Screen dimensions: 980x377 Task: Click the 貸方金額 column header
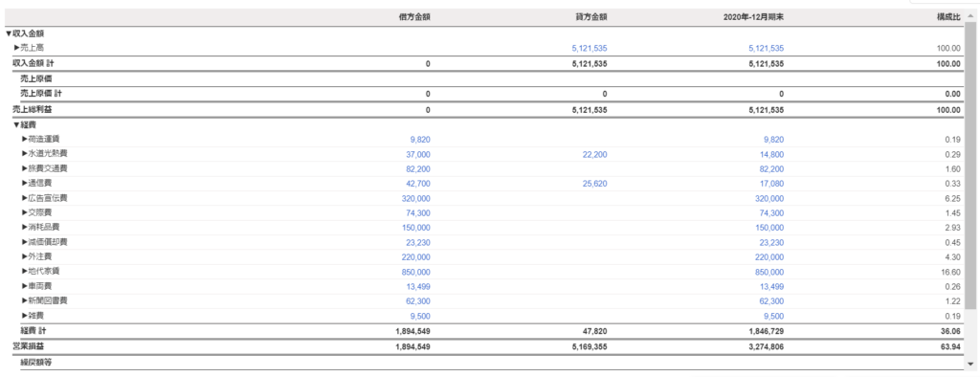pos(590,17)
